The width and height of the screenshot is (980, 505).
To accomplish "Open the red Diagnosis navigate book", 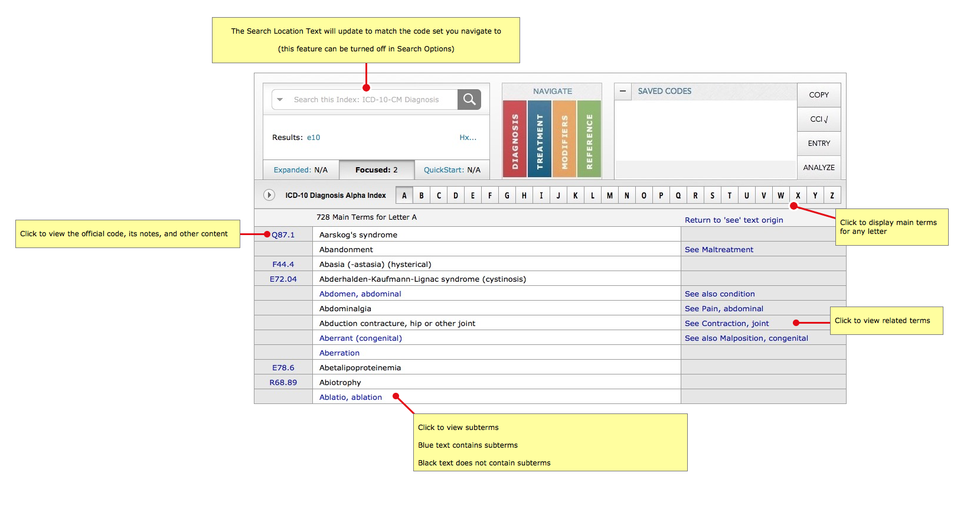I will pyautogui.click(x=514, y=139).
